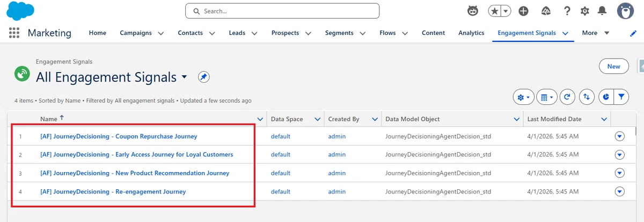Open Last Modified Date column actions chevron
644x222 pixels.
604,119
